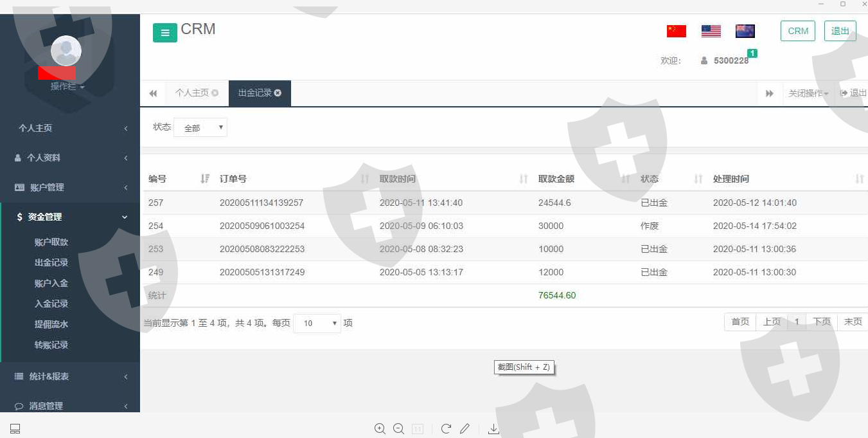Reset to actual size with 1:1 icon
This screenshot has height=438, width=868.
pyautogui.click(x=418, y=429)
